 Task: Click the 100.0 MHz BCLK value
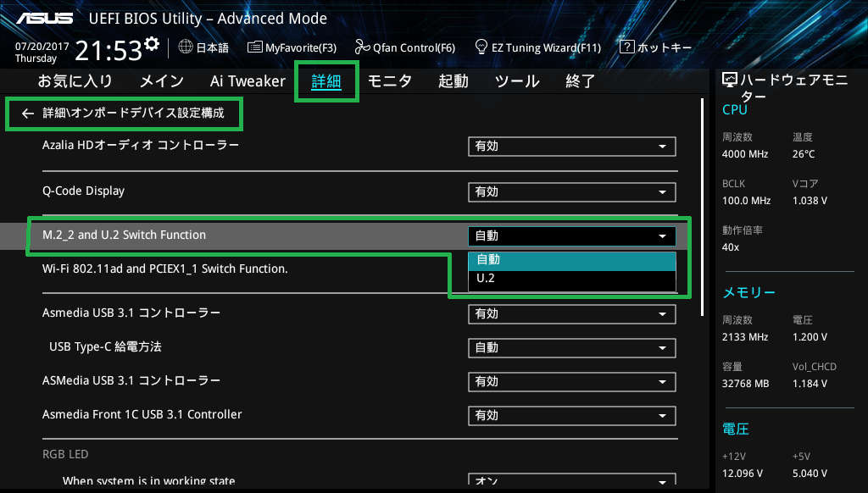(x=746, y=201)
